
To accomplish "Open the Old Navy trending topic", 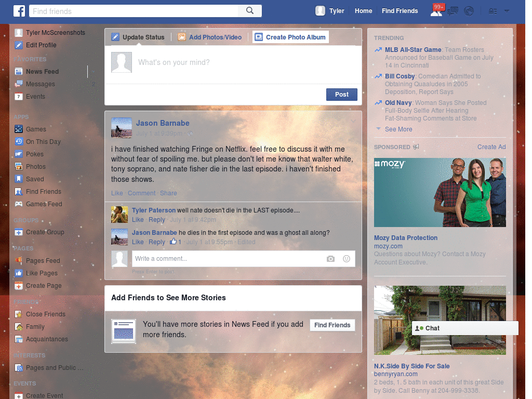I will (398, 103).
